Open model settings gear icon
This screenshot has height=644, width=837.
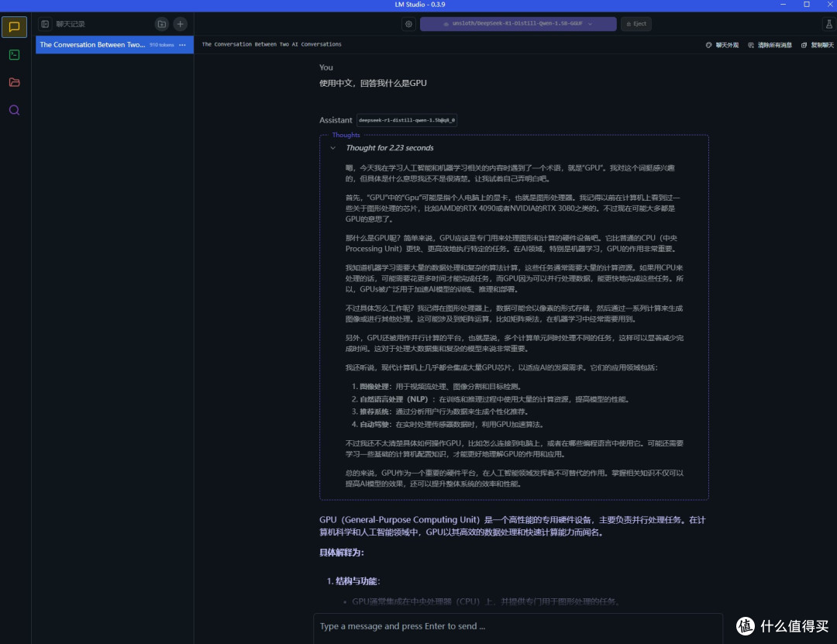tap(409, 24)
